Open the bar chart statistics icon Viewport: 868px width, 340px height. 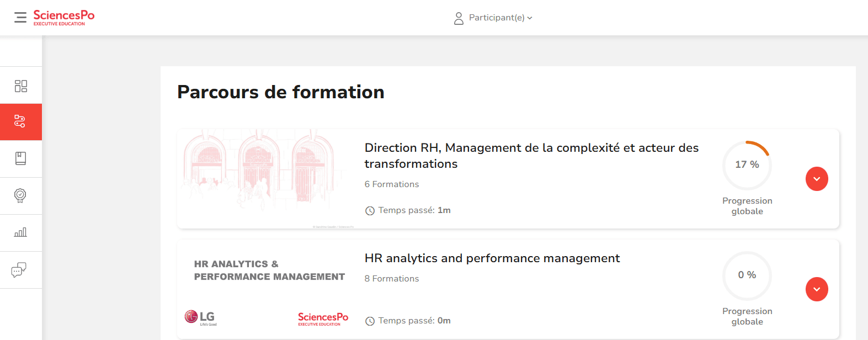coord(21,232)
